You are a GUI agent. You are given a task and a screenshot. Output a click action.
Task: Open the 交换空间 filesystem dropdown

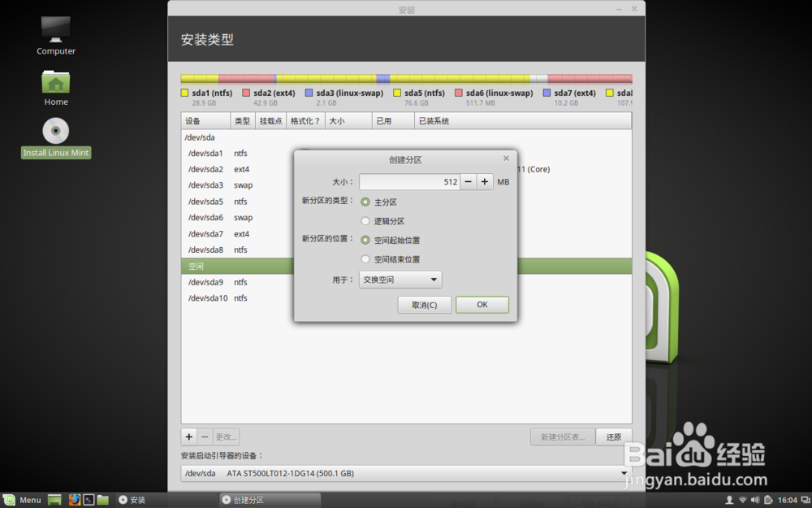tap(400, 279)
